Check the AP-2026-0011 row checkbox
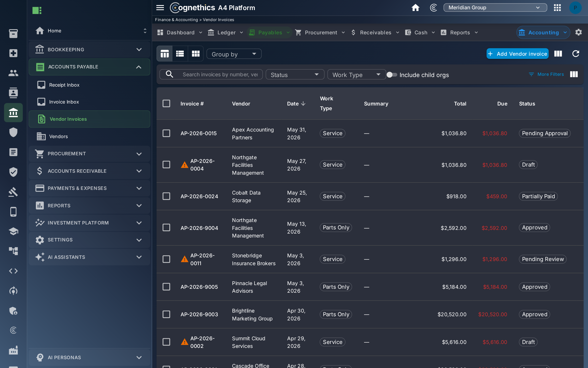This screenshot has height=368, width=588. point(166,259)
